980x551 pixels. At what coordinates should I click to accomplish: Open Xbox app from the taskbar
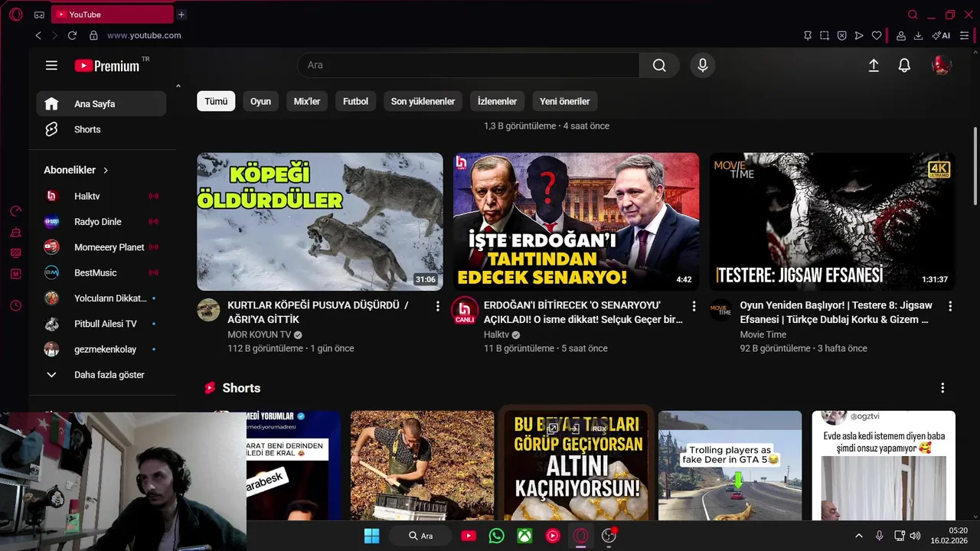point(524,536)
